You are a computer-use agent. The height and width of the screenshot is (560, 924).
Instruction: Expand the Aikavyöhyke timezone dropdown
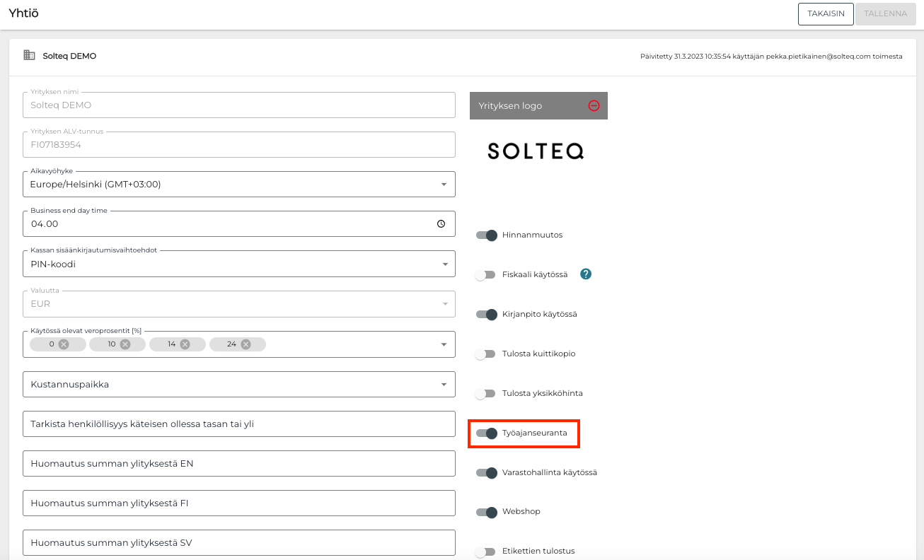pos(444,185)
